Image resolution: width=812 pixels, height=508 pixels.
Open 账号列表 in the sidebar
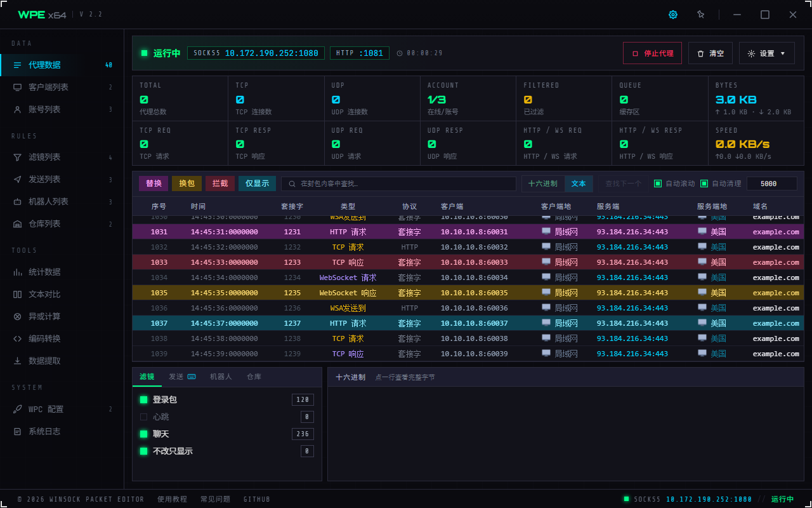(62, 109)
